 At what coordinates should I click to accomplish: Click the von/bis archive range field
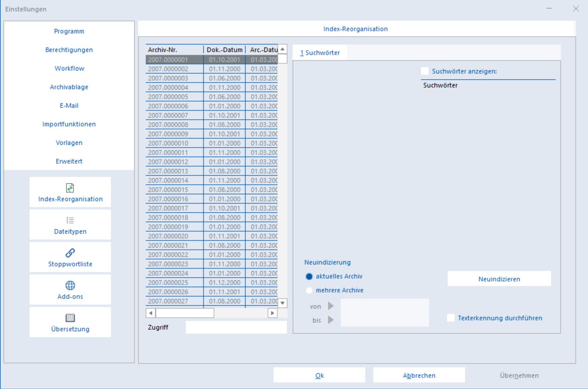click(x=385, y=313)
